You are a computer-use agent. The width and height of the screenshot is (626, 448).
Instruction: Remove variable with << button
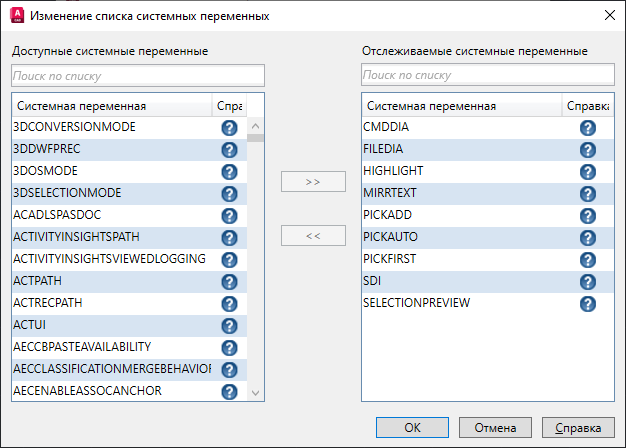tap(313, 236)
